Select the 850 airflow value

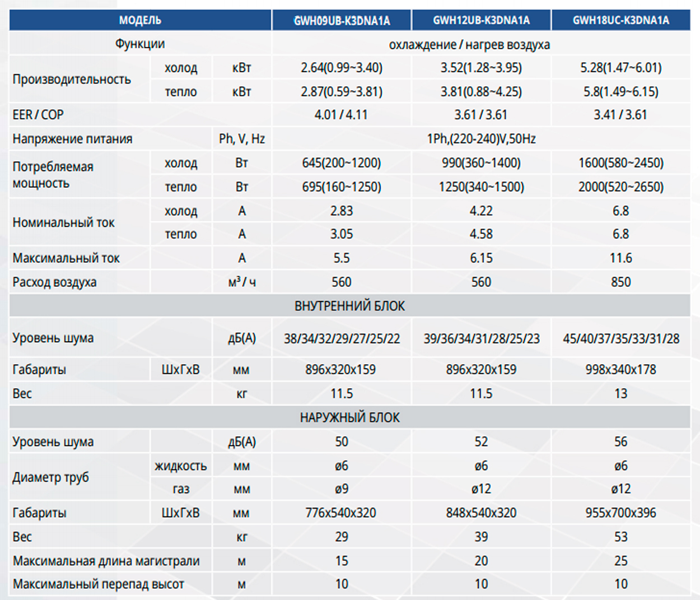click(620, 282)
